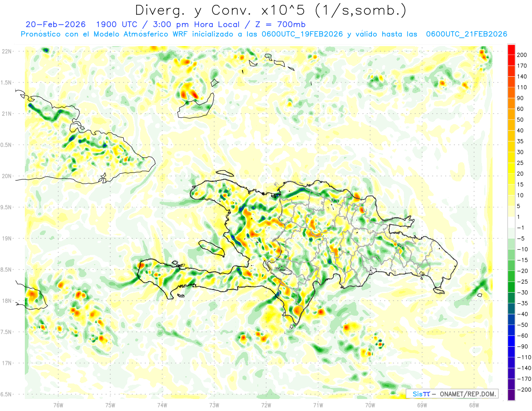532x411 pixels.
Task: Click the '69W' longitude label
Action: (x=422, y=404)
